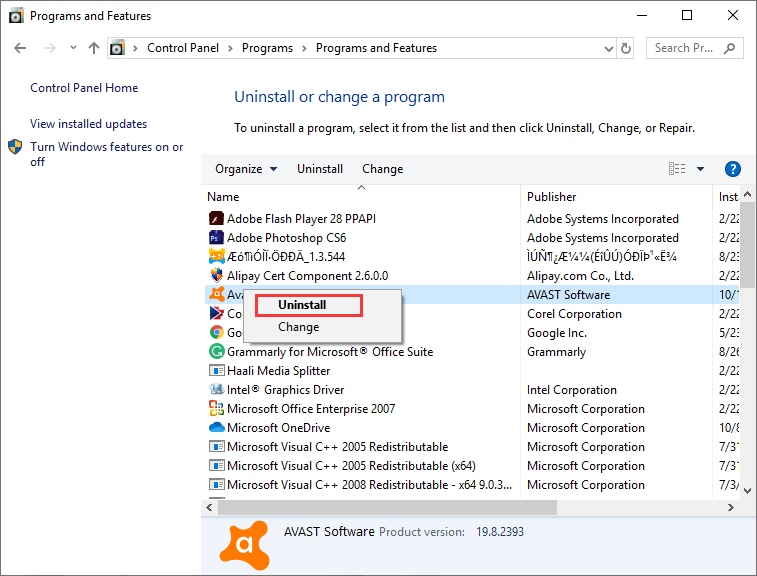The image size is (757, 576).
Task: Click Corel Corporation publisher cell
Action: point(574,314)
